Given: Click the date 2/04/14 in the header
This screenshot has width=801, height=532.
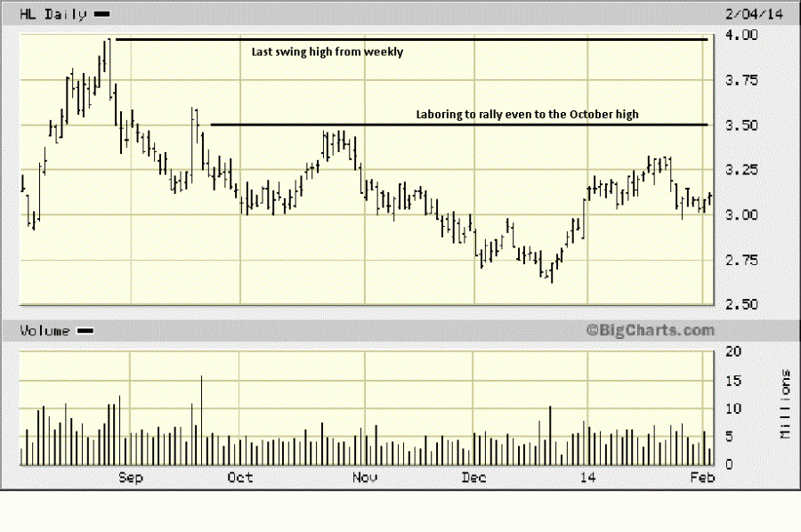Looking at the screenshot, I should (x=754, y=13).
